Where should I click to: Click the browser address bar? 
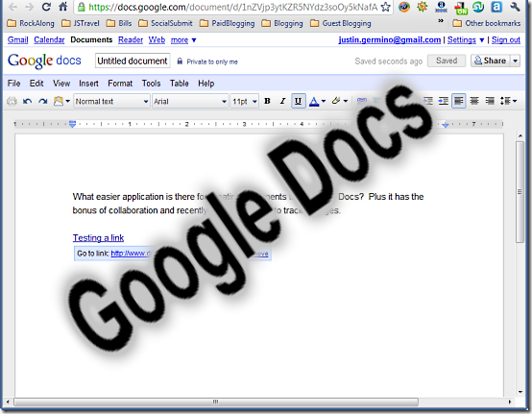point(233,7)
